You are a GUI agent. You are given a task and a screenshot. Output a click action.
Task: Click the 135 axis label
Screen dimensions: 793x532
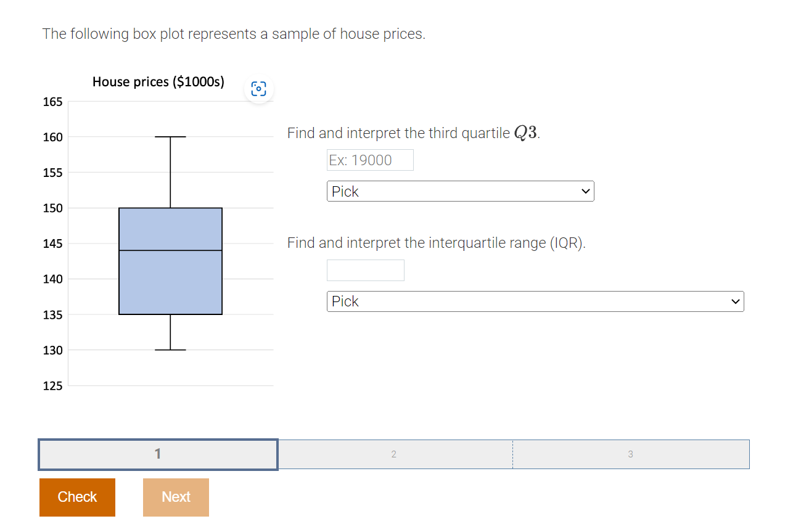pos(52,315)
